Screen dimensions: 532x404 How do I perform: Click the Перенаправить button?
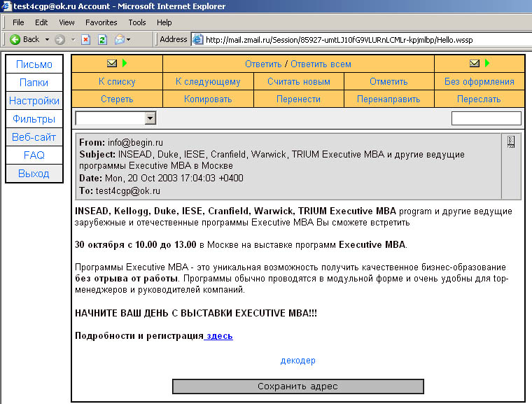[388, 99]
